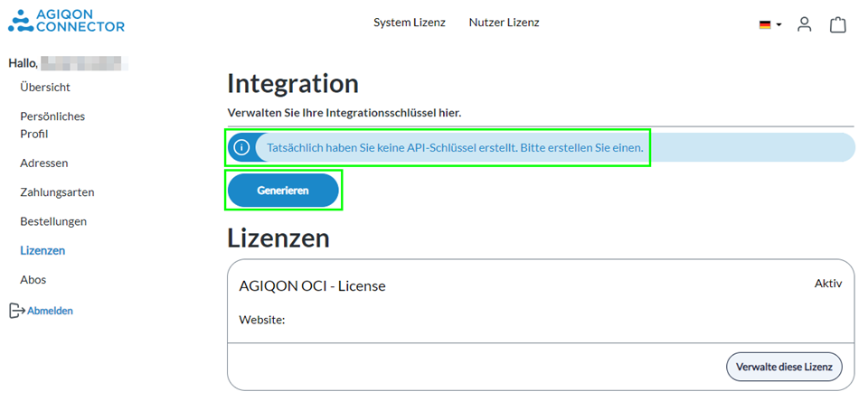Click the info icon in the API key notice
Image resolution: width=868 pixels, height=401 pixels.
[x=241, y=147]
